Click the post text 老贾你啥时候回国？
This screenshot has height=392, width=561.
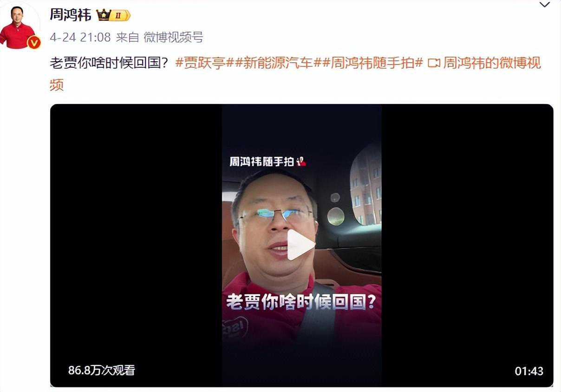click(x=111, y=63)
